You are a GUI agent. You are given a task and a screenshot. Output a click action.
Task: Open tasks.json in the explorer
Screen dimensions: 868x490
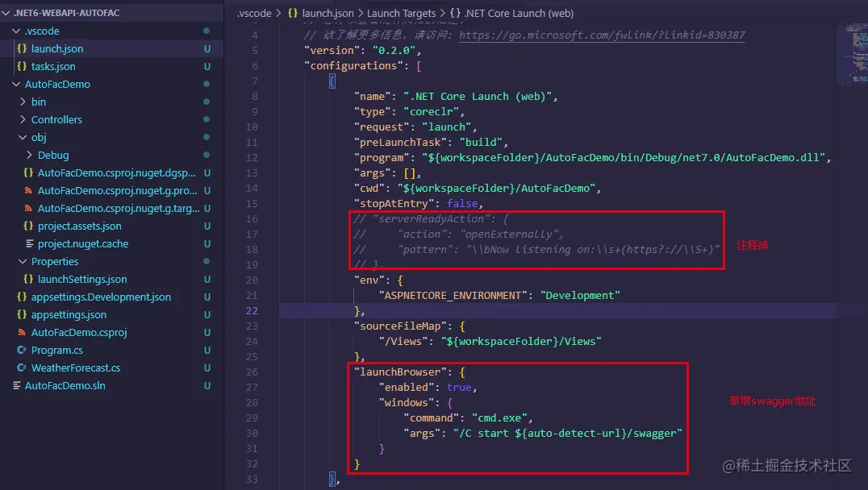(x=53, y=66)
